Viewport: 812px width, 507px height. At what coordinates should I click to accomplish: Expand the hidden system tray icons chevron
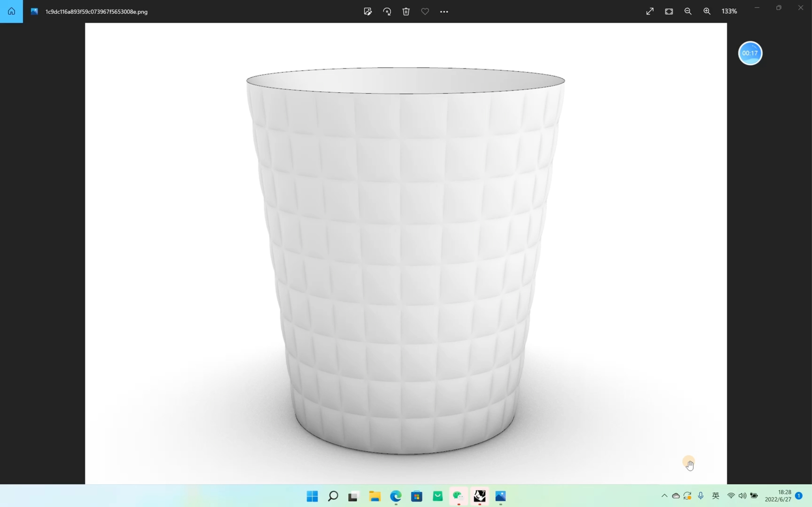click(x=664, y=496)
